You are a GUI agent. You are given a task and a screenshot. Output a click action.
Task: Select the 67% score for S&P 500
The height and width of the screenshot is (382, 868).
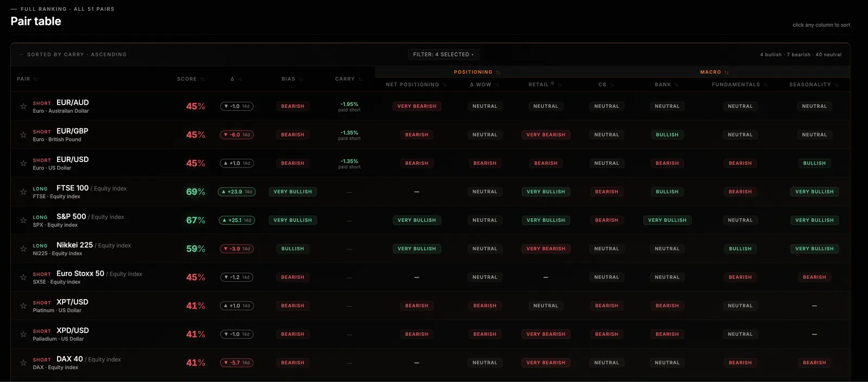point(195,220)
